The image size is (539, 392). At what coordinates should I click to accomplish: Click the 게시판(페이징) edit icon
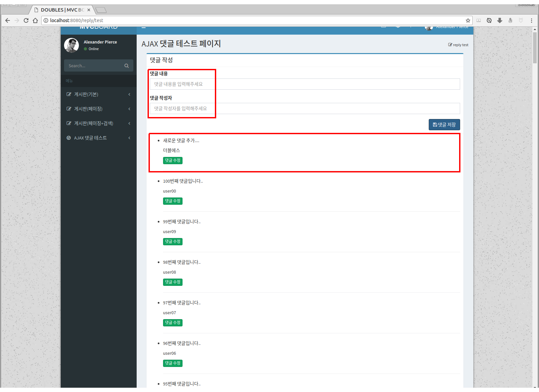(69, 109)
